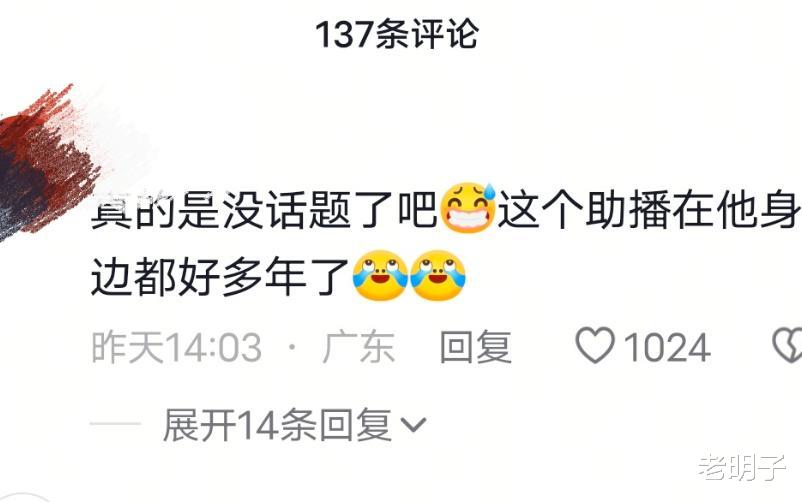The height and width of the screenshot is (502, 802).
Task: Click the text 这个助播在他身
Action: click(x=650, y=209)
